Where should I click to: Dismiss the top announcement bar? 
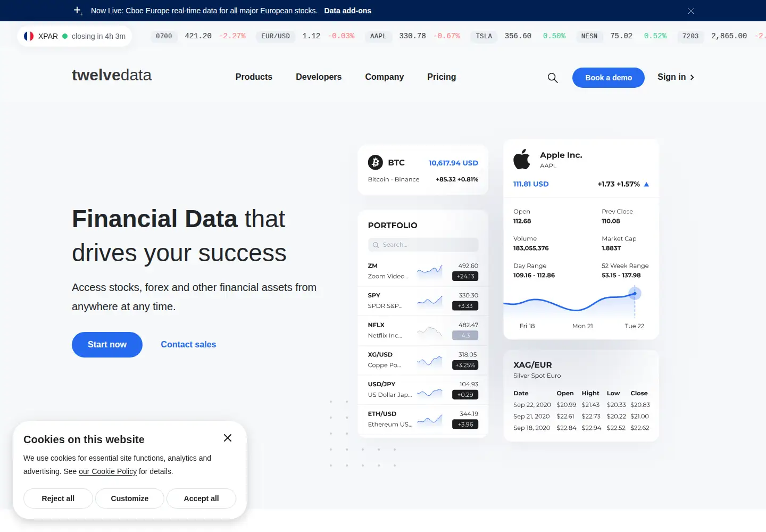point(691,11)
